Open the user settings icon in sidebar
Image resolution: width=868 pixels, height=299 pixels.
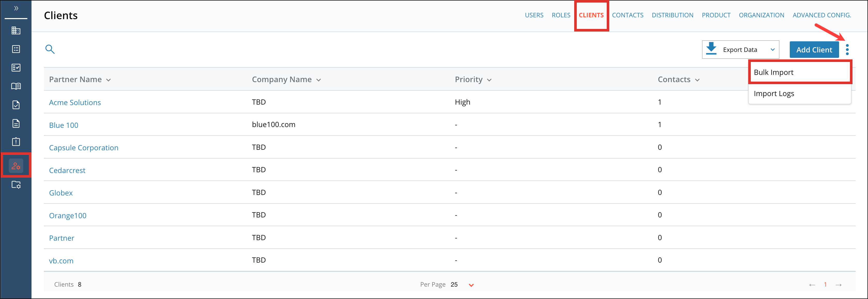pyautogui.click(x=16, y=166)
